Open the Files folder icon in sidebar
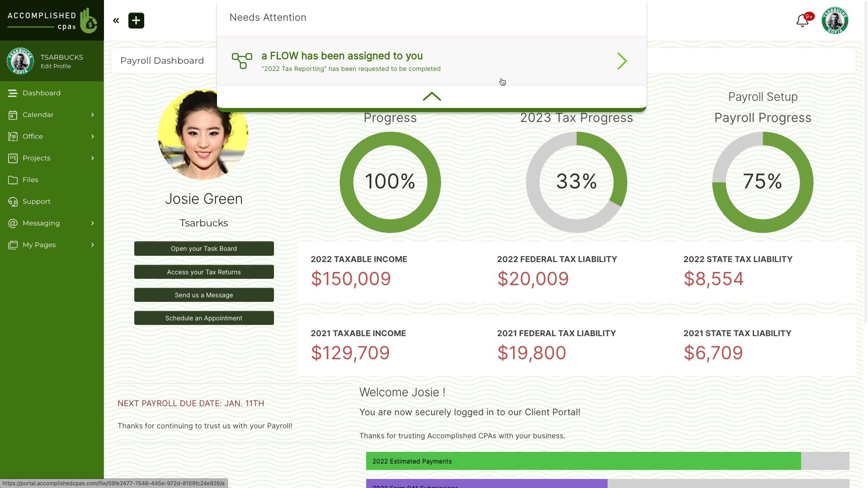This screenshot has width=868, height=488. point(13,180)
